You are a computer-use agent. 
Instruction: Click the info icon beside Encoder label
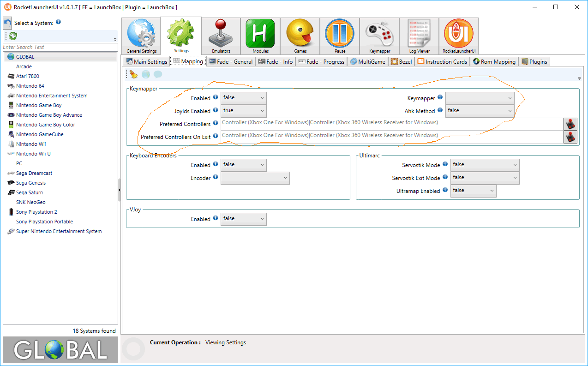(215, 178)
